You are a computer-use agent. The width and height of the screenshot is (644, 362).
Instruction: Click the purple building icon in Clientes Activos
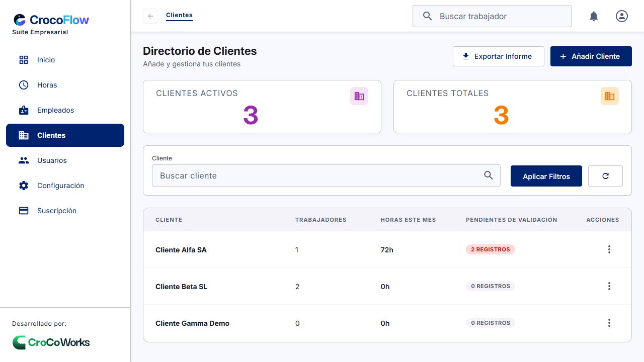[x=359, y=96]
